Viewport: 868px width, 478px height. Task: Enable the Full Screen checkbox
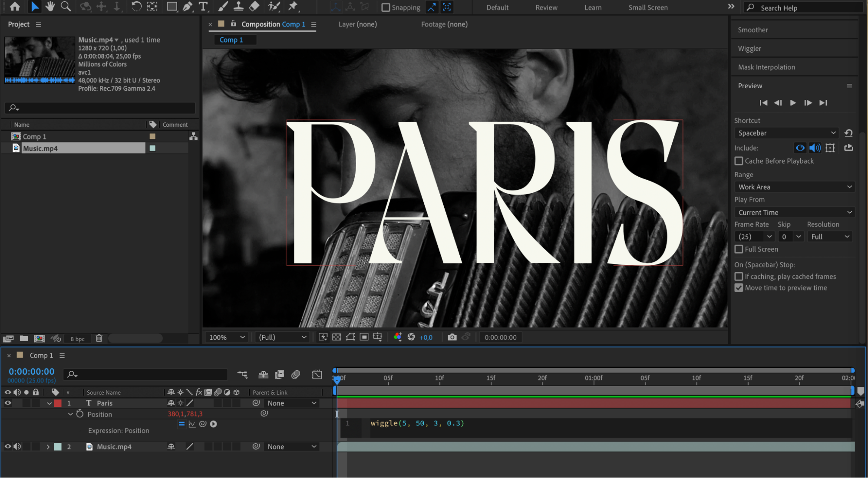[739, 249]
